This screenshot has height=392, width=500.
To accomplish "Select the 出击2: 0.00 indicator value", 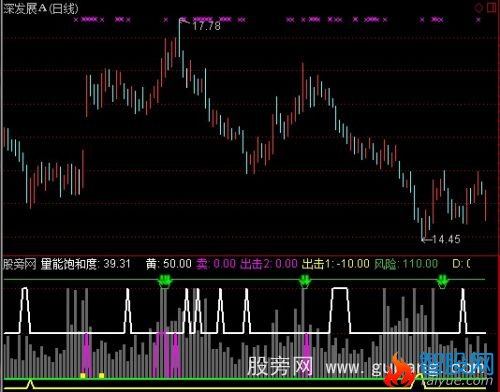I will click(269, 264).
